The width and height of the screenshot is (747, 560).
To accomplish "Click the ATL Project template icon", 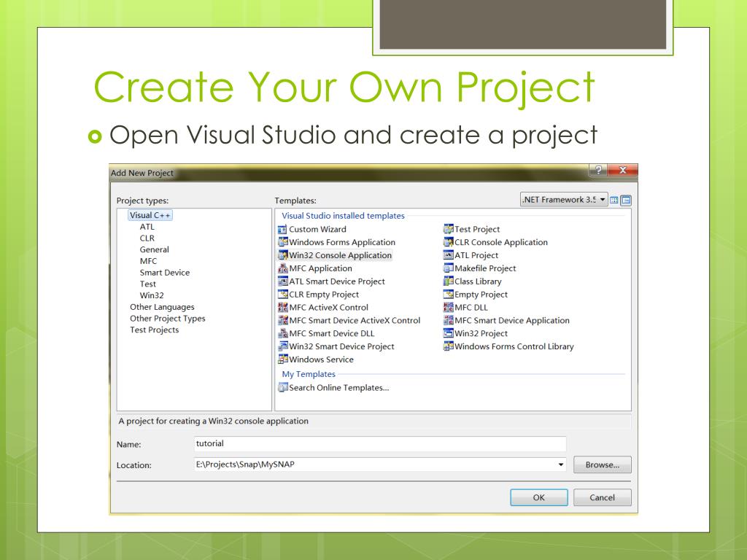I will coord(449,255).
